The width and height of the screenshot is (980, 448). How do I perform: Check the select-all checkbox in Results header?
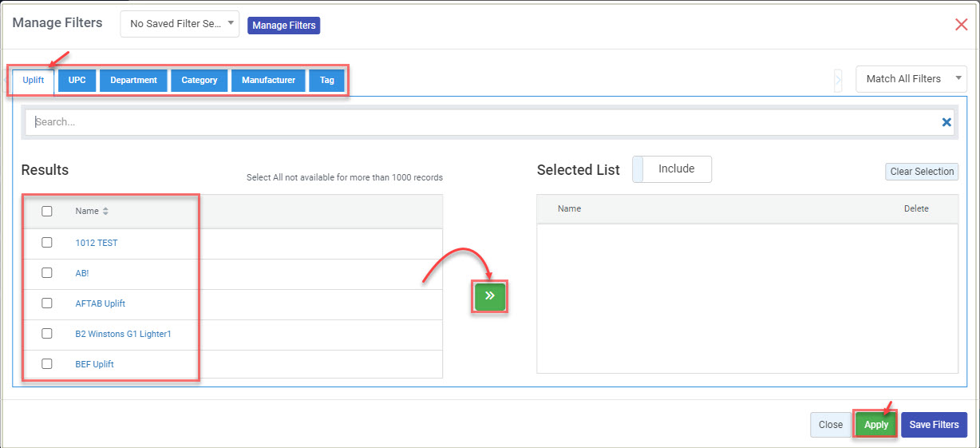point(47,212)
